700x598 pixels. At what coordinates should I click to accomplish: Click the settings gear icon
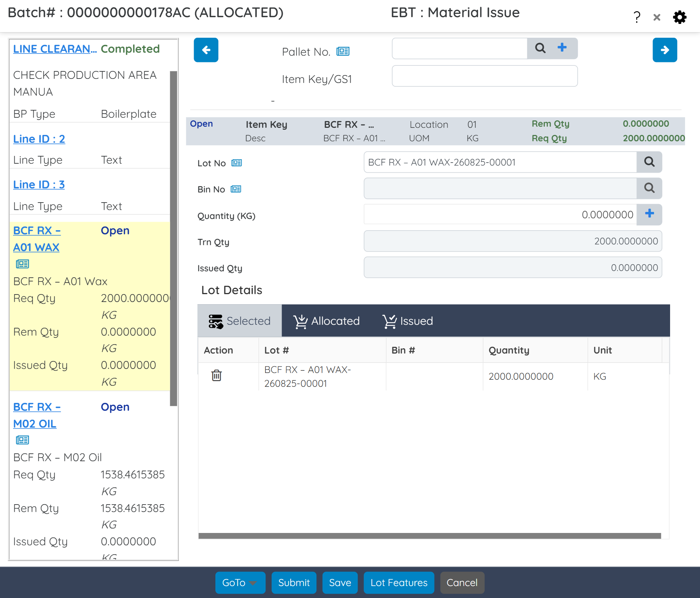click(679, 17)
